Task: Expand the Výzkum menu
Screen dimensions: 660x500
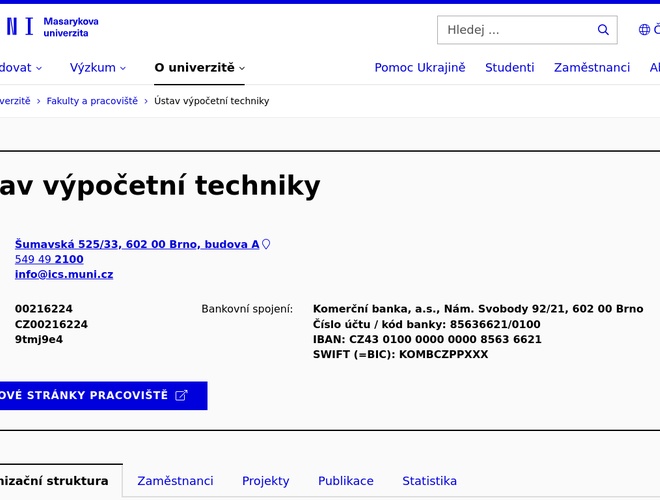Action: coord(98,68)
